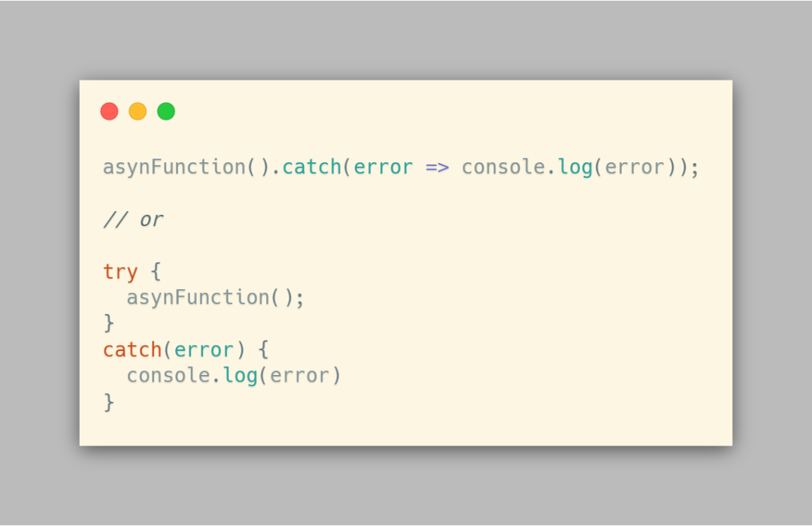Click the log method on first line
Image resolution: width=812 pixels, height=526 pixels.
pyautogui.click(x=575, y=168)
